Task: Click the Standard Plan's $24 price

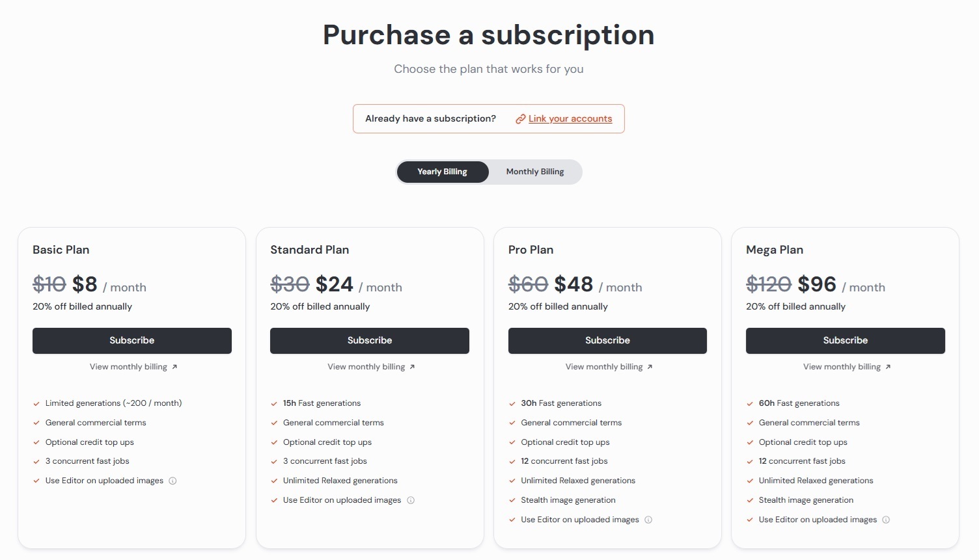Action: tap(335, 284)
